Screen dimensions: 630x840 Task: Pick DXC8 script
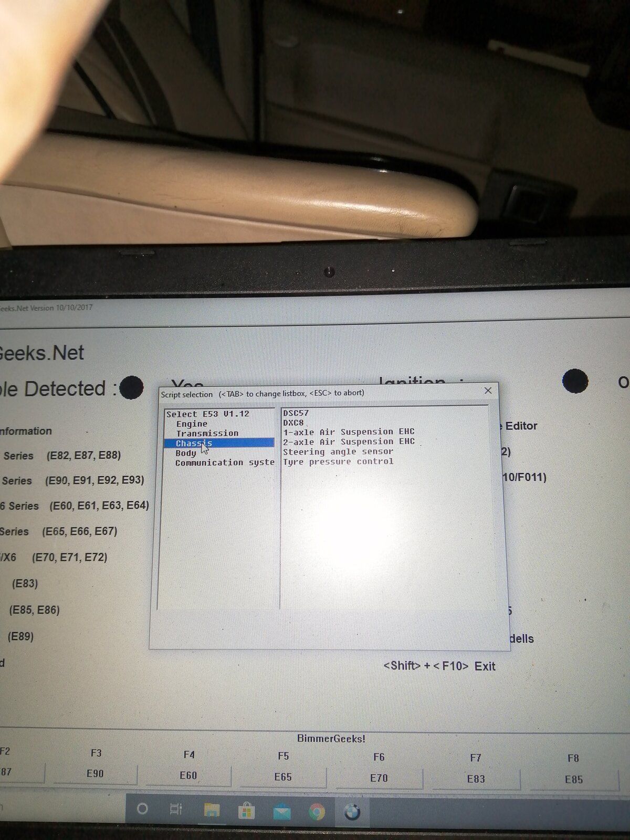click(x=293, y=423)
